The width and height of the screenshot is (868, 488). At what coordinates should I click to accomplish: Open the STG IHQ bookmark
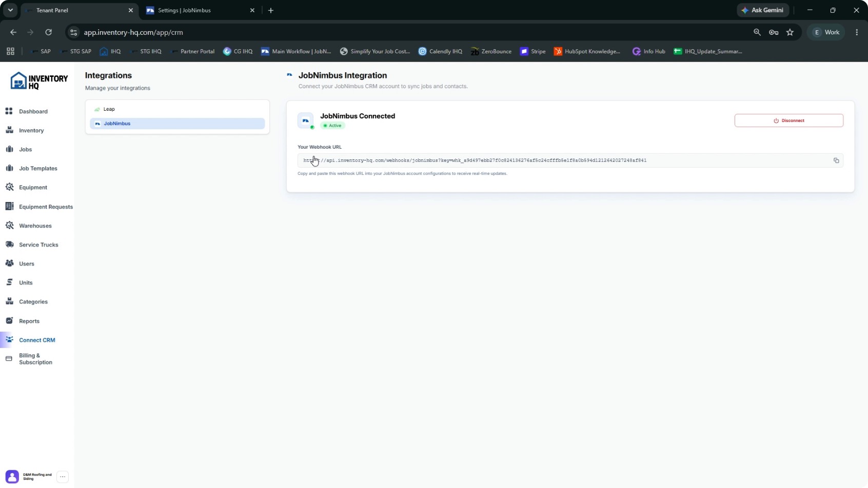146,51
